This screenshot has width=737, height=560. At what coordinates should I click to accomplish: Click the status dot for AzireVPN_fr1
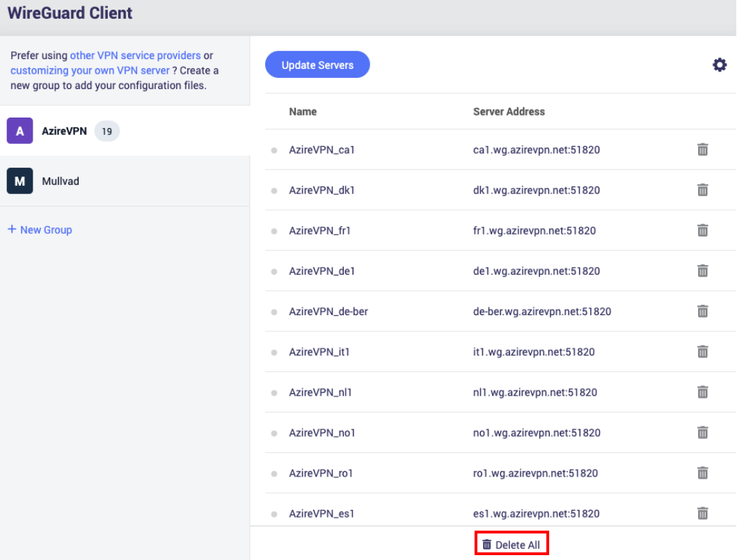(274, 231)
